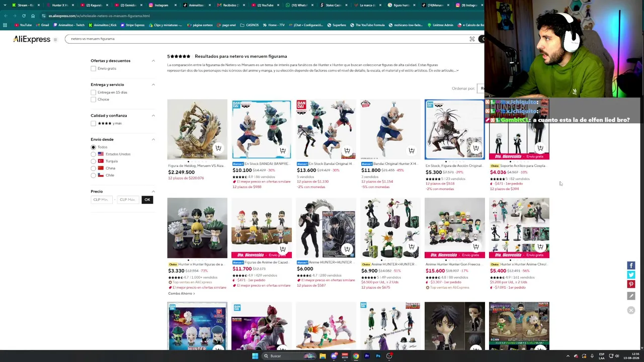Open Discord from the taskbar

334,356
